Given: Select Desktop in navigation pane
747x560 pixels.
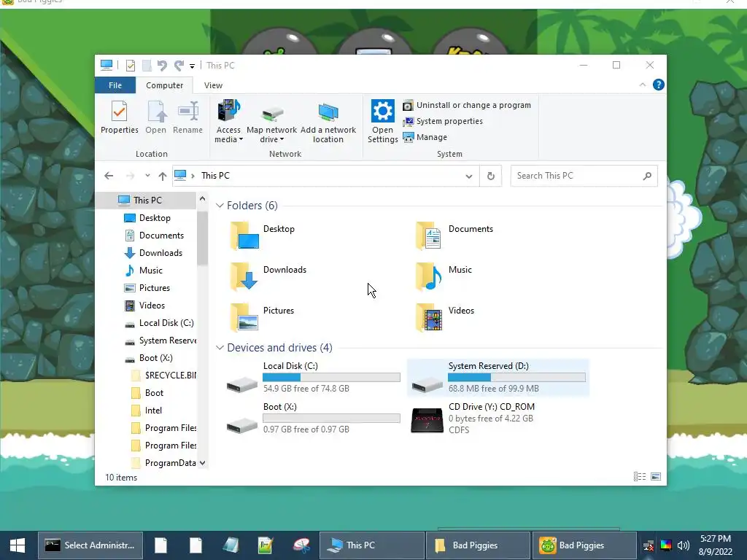Looking at the screenshot, I should coord(155,218).
